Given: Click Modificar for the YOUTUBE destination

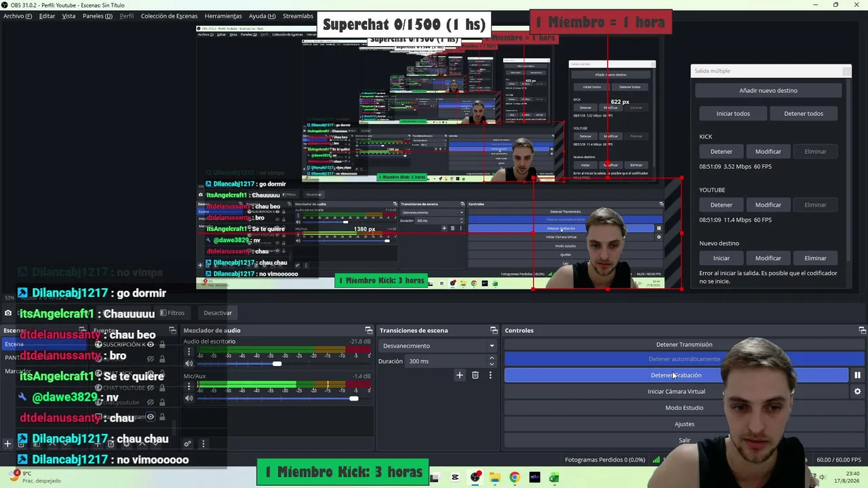Looking at the screenshot, I should click(768, 205).
